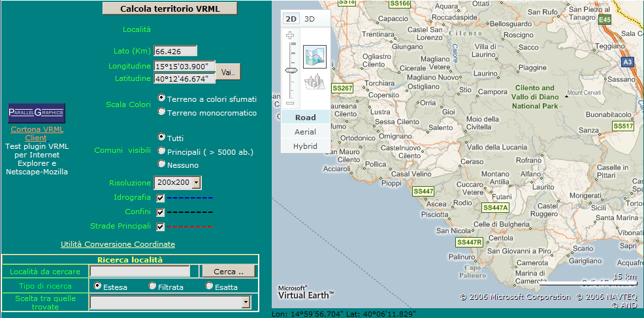Image resolution: width=644 pixels, height=318 pixels.
Task: Open Cortona VRML Client link
Action: coord(37,133)
